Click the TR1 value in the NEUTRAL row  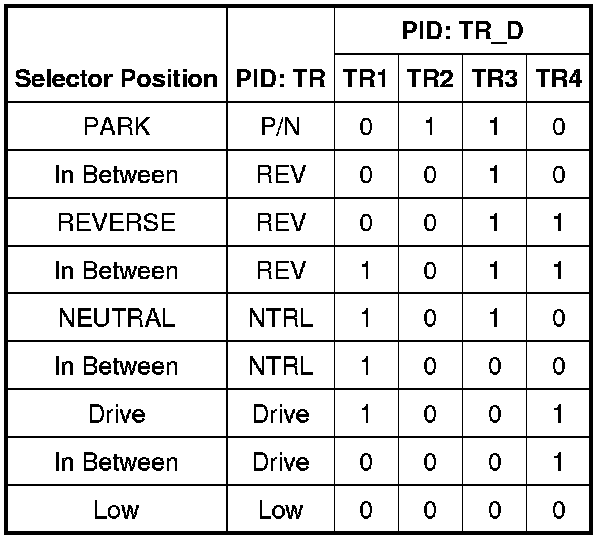point(365,319)
